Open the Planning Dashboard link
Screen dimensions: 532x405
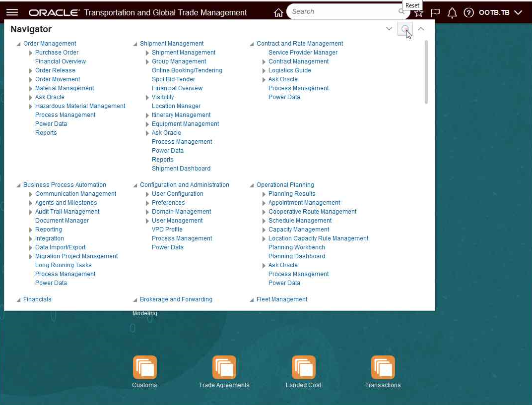[297, 256]
